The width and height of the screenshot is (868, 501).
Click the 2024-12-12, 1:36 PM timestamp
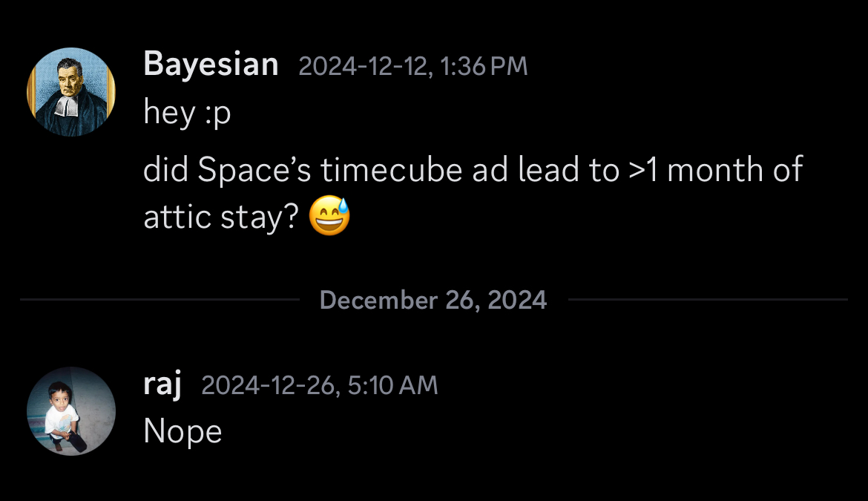point(412,66)
